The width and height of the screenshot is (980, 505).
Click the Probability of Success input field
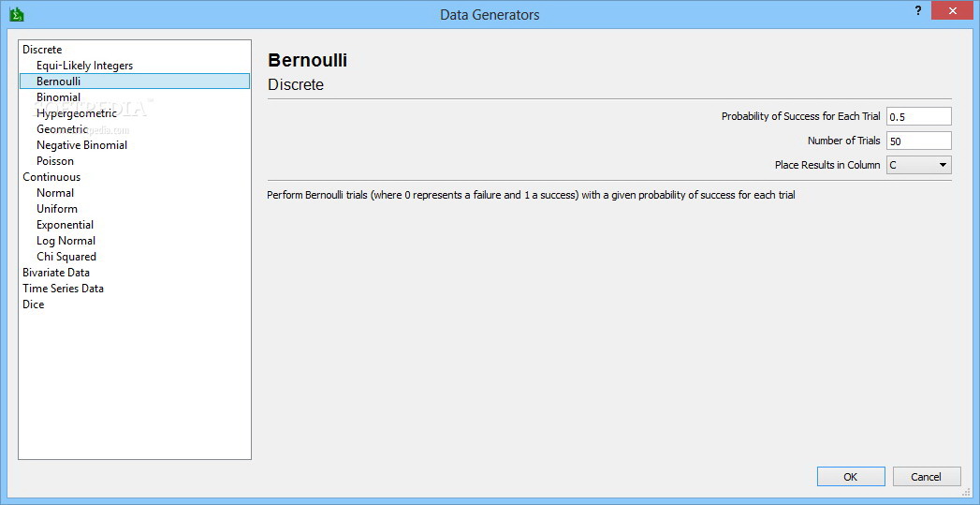point(918,116)
